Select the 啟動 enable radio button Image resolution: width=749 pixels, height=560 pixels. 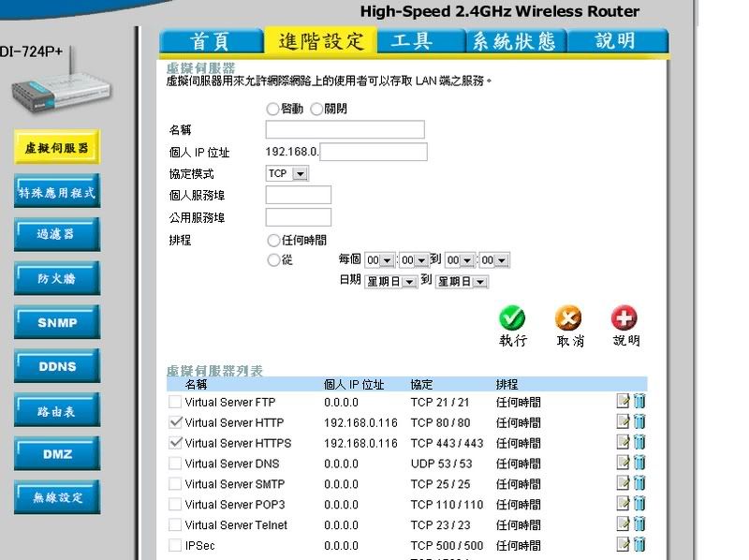coord(272,110)
